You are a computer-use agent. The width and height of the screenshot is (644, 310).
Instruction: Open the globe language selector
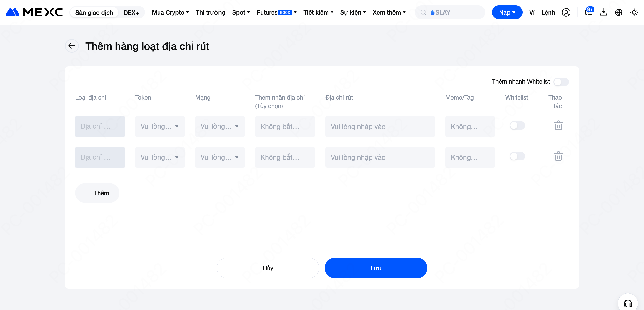619,12
